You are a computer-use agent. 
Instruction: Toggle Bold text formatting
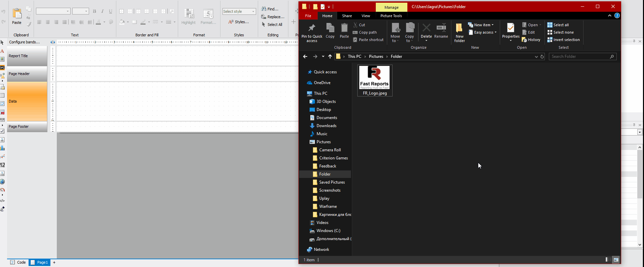click(x=94, y=11)
